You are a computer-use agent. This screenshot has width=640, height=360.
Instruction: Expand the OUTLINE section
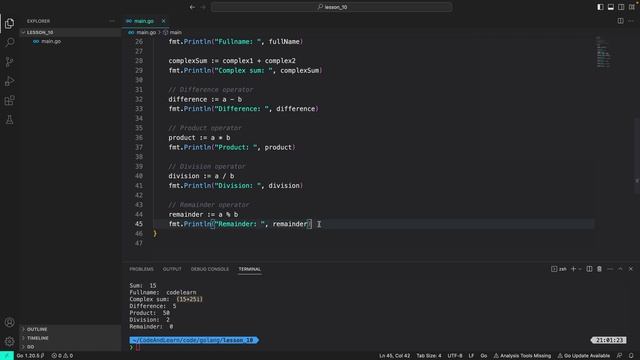tap(71, 329)
